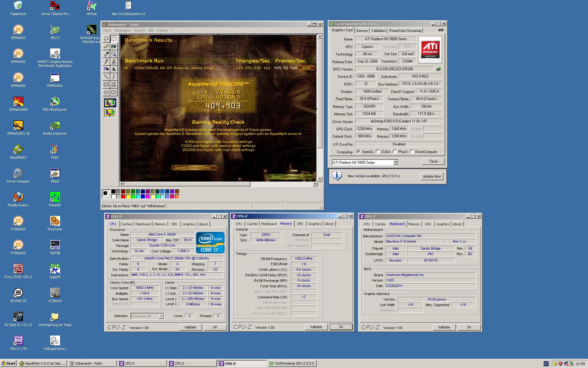588x368 pixels.
Task: Pick the red swatch in Paint's palette
Action: [123, 197]
